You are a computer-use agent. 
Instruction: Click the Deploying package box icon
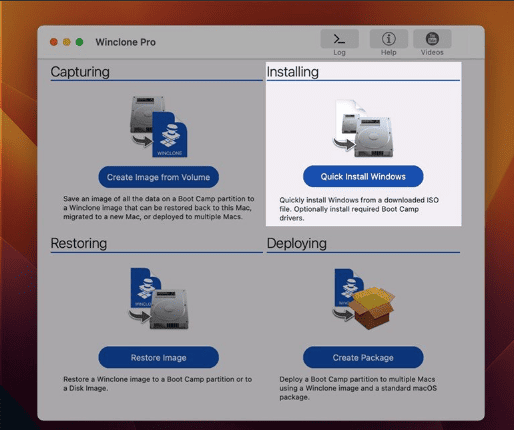tap(363, 299)
